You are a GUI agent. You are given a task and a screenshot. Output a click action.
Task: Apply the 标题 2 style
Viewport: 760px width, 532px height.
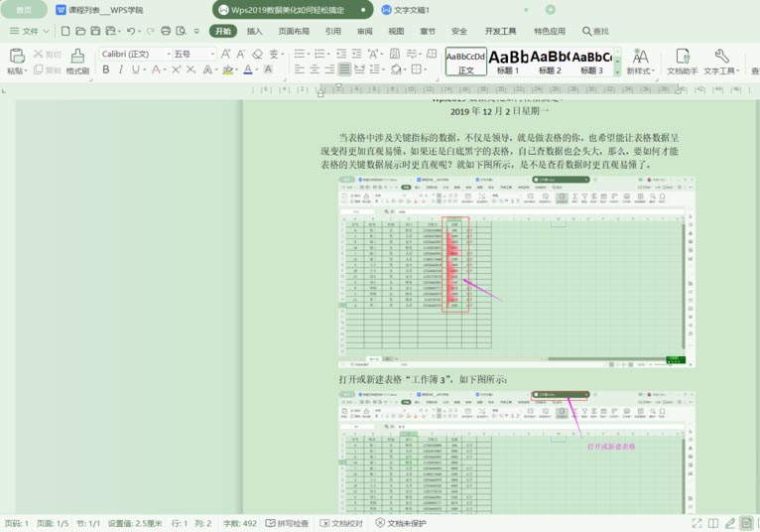[550, 62]
